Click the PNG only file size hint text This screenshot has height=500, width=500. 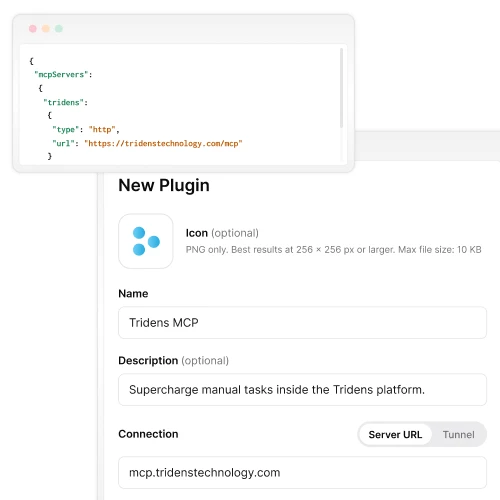point(333,250)
